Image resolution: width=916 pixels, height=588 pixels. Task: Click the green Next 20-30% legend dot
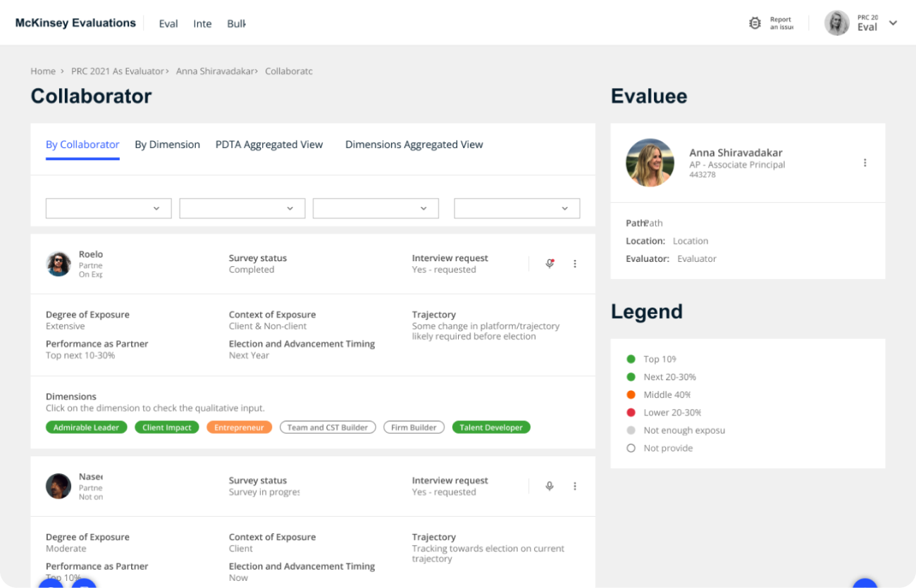click(631, 377)
